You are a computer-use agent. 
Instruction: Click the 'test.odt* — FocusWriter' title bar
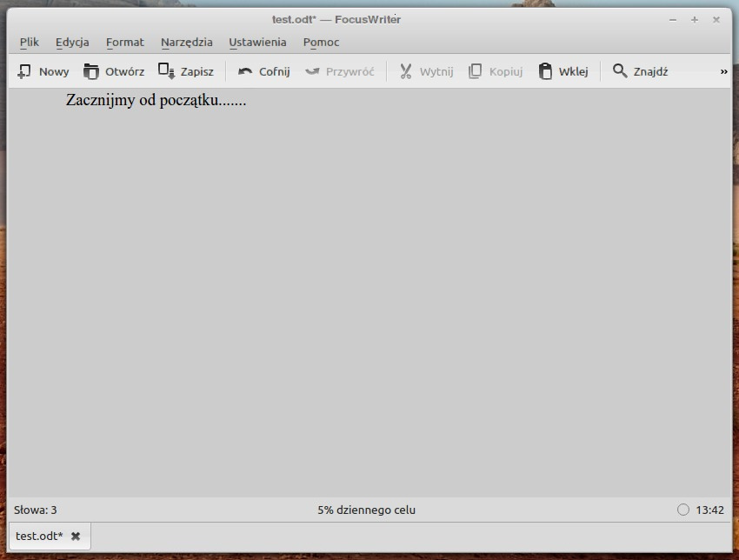coord(336,19)
